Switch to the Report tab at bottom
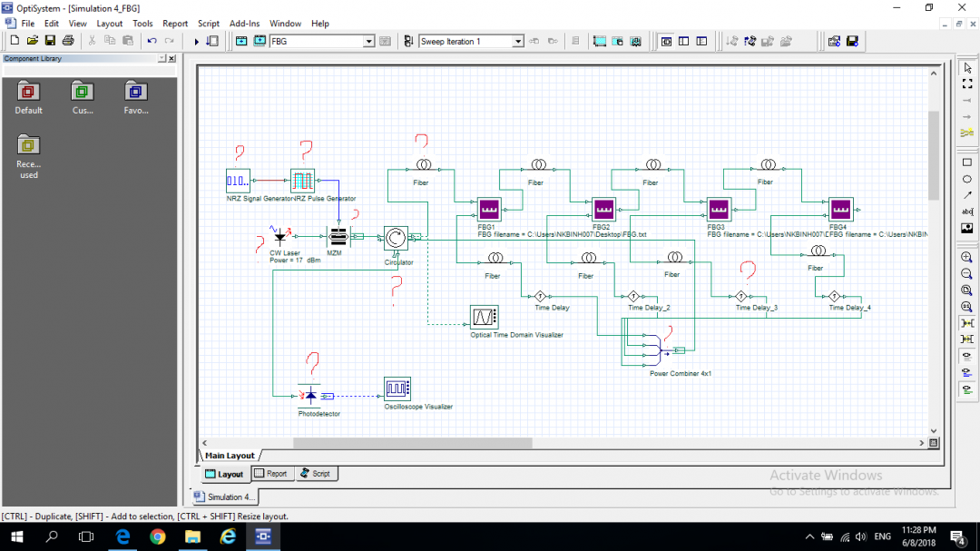 [x=271, y=473]
